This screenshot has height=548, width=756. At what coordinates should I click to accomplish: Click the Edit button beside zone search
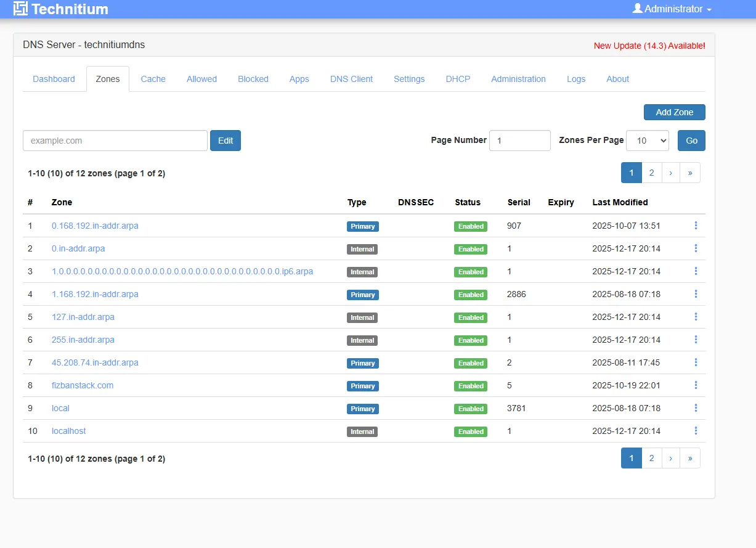[226, 141]
